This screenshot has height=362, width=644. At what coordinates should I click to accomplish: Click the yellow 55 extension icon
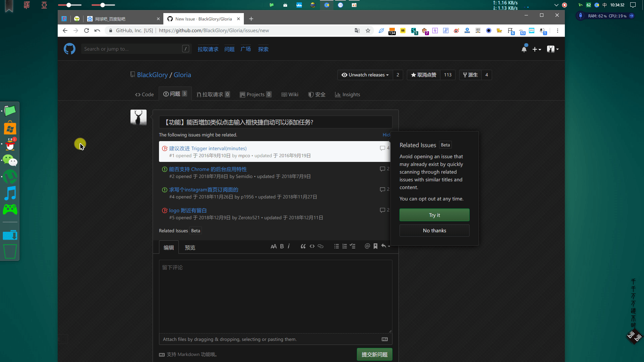pyautogui.click(x=403, y=31)
